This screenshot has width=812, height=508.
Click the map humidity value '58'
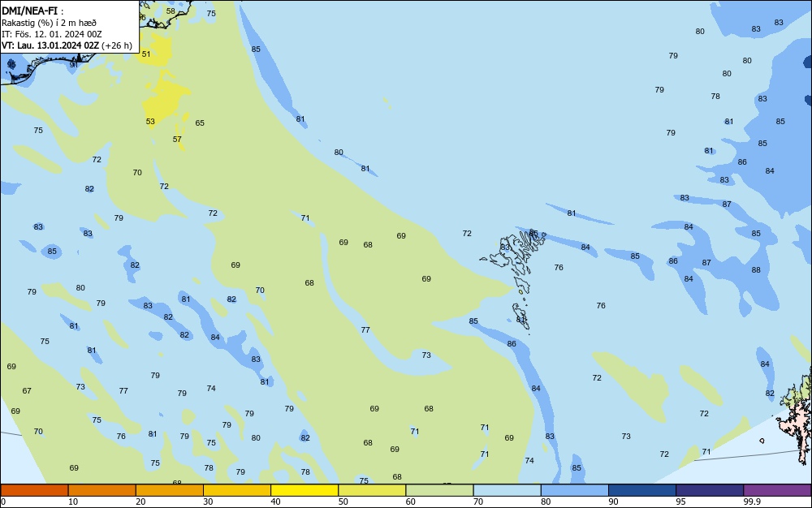click(171, 11)
